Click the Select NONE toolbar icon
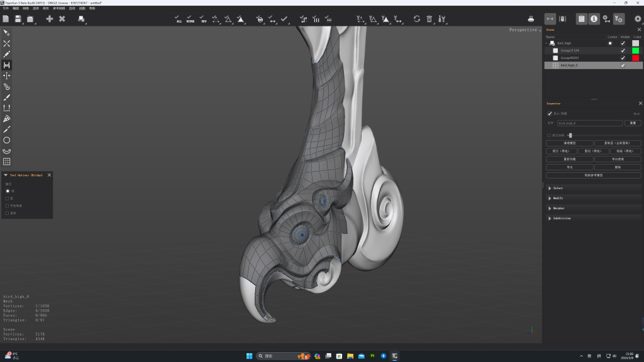Image resolution: width=644 pixels, height=362 pixels. click(190, 19)
